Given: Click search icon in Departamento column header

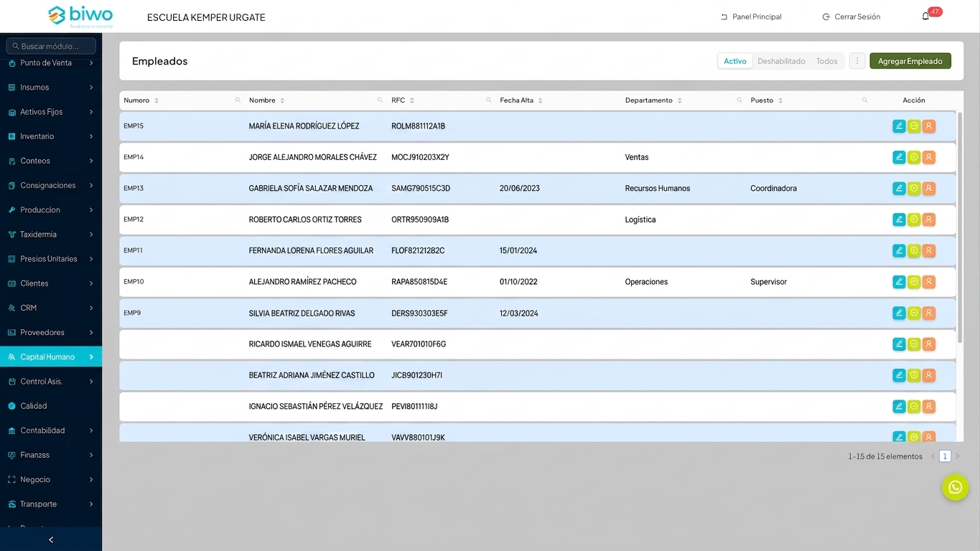Looking at the screenshot, I should (739, 100).
